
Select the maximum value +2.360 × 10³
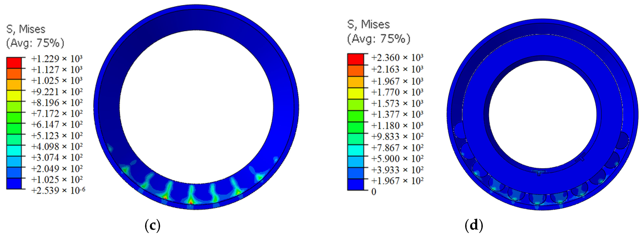(x=397, y=58)
